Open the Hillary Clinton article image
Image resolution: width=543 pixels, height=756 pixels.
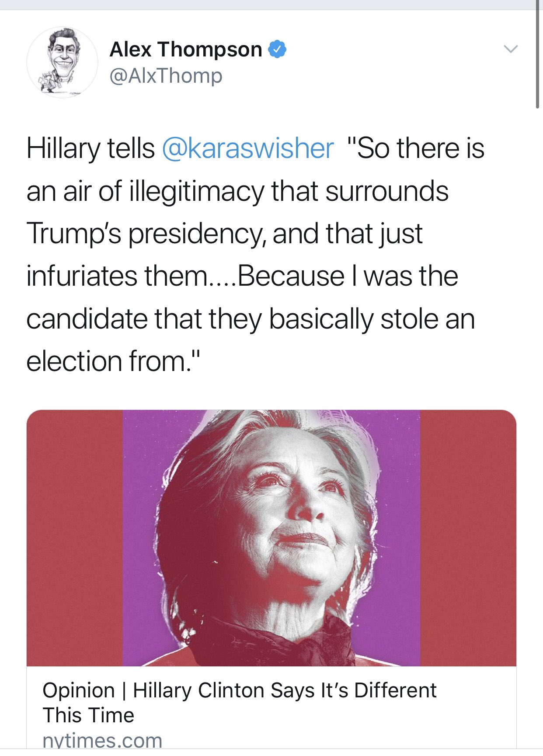(x=271, y=538)
